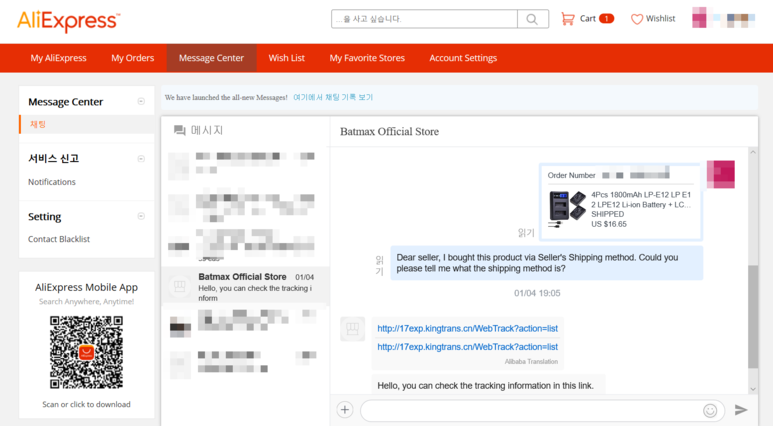Click the chat bubbles icon beside 메시지

pos(180,130)
